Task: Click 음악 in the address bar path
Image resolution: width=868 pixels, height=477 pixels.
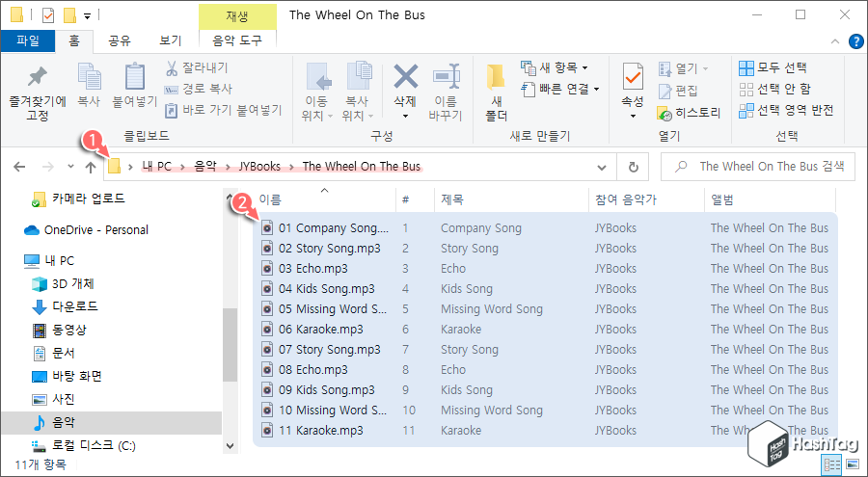Action: tap(205, 167)
